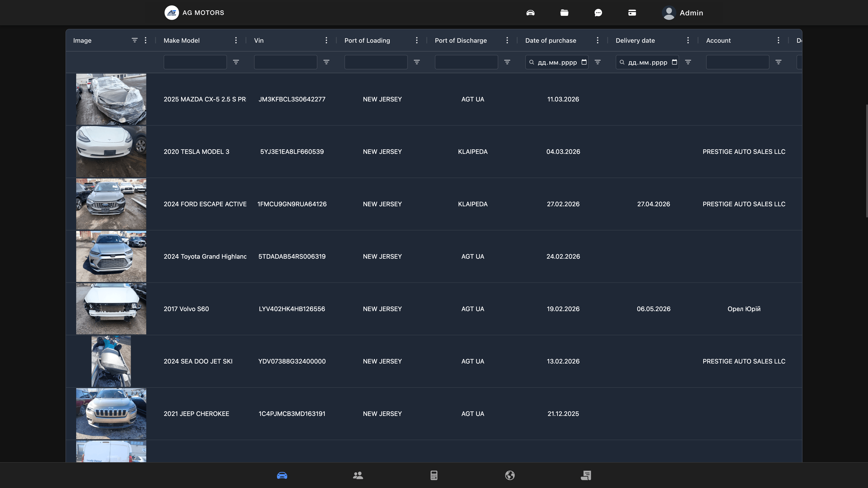This screenshot has width=868, height=488.
Task: Select the 2024 SEA DOO JET SKI cell
Action: [x=198, y=361]
